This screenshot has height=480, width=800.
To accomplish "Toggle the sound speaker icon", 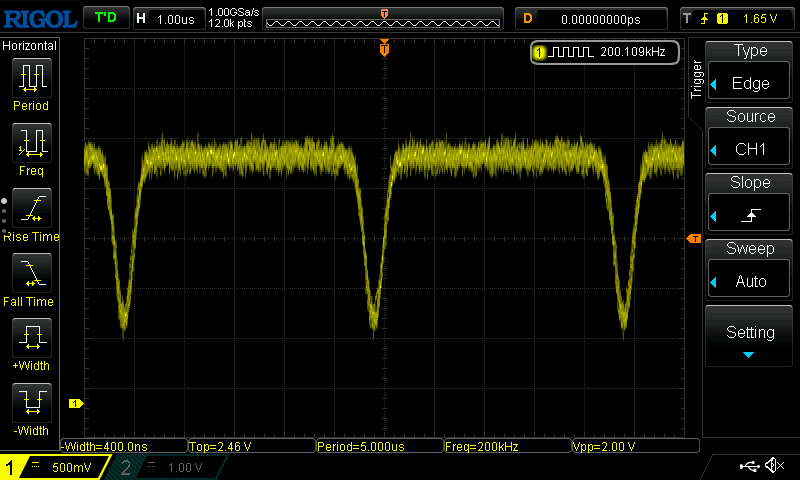I will (774, 465).
